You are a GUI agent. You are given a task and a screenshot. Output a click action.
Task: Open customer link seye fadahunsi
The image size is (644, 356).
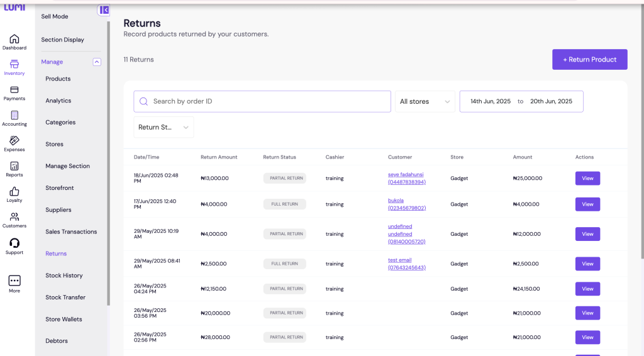[x=406, y=174]
